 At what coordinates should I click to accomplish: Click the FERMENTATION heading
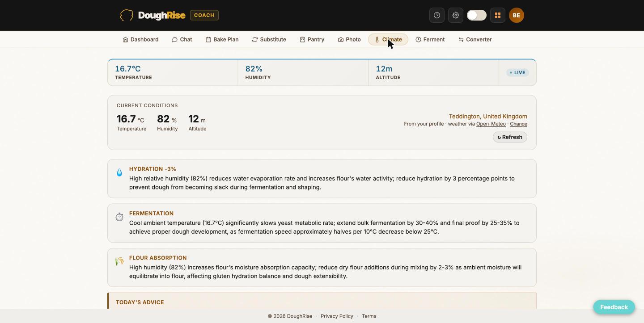pyautogui.click(x=151, y=214)
